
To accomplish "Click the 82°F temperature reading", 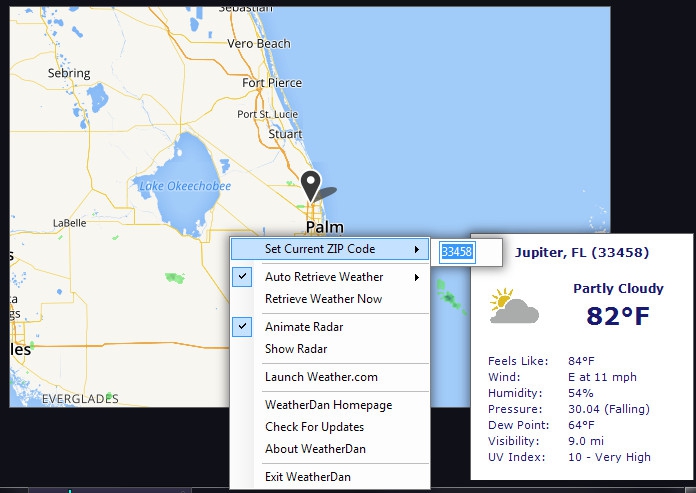I will (x=617, y=316).
